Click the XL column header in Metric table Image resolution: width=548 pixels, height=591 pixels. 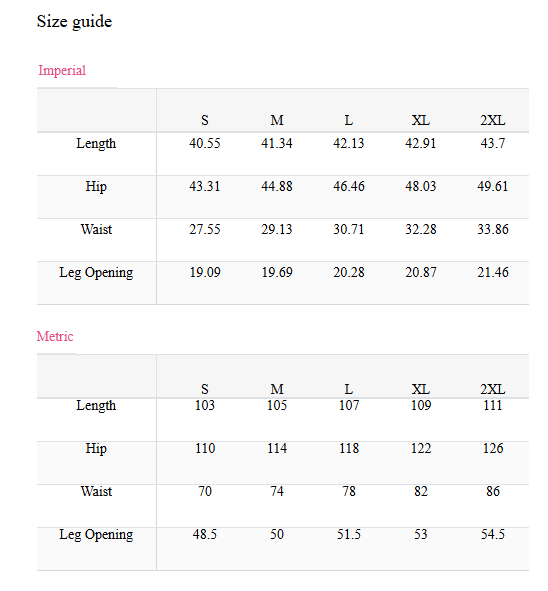tap(421, 389)
